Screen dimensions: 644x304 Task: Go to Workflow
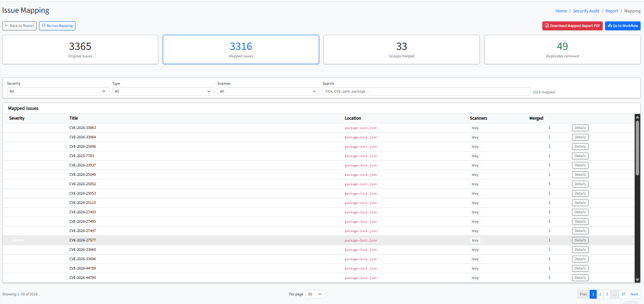coord(623,26)
